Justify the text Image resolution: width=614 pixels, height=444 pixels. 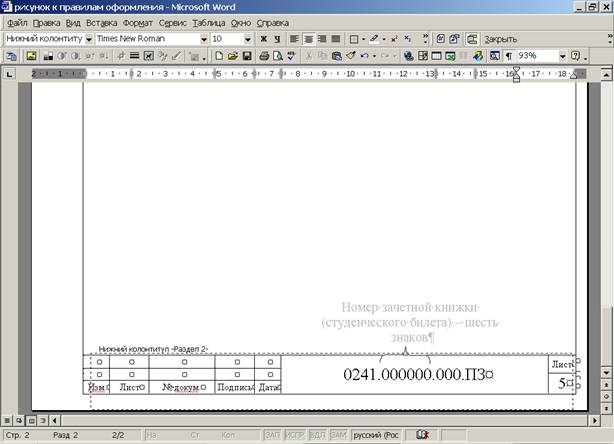pyautogui.click(x=336, y=39)
